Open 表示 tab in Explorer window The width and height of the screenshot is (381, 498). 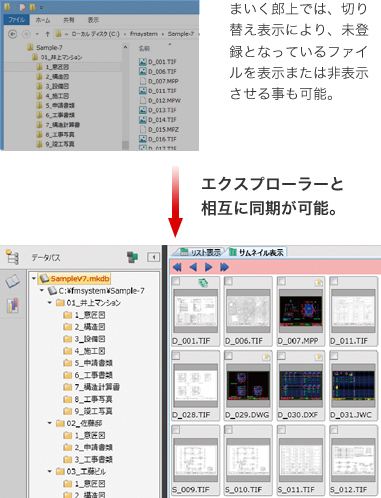[93, 20]
